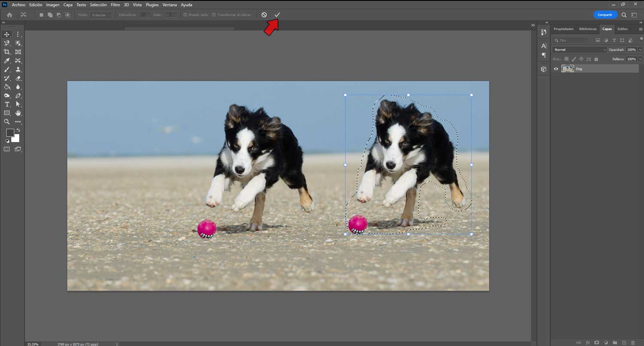Toggle Edit in Quick Mask mode

coord(7,149)
